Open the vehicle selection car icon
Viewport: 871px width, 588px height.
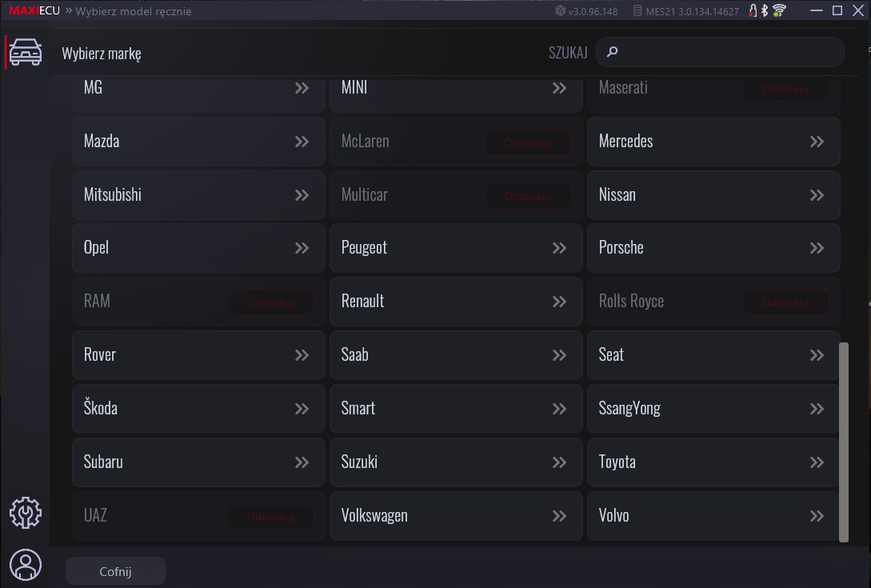(26, 52)
